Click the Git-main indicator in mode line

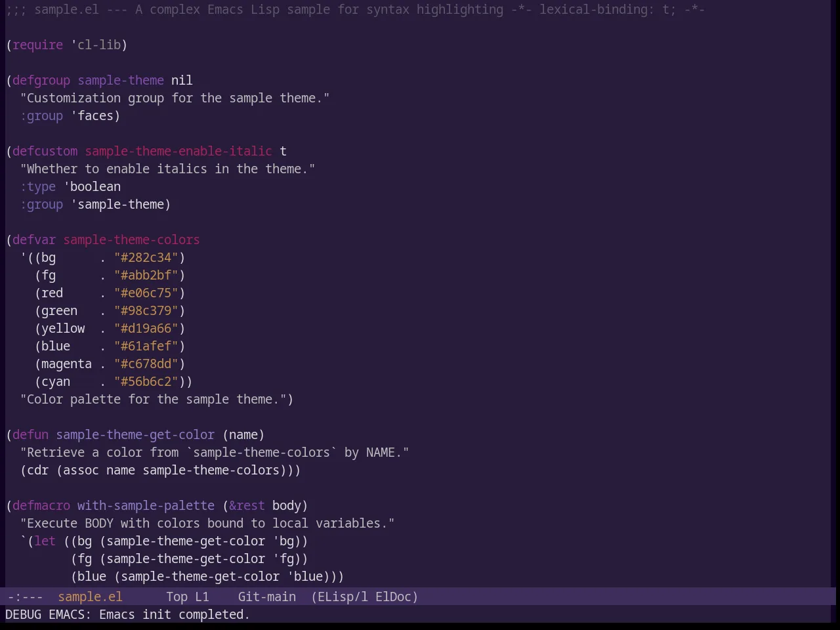click(266, 597)
